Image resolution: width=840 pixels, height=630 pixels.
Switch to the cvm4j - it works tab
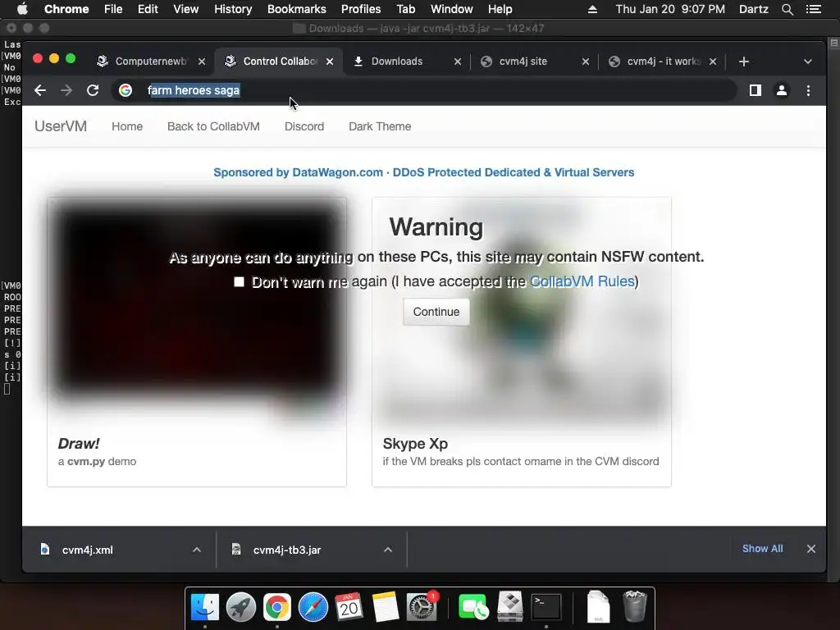664,62
